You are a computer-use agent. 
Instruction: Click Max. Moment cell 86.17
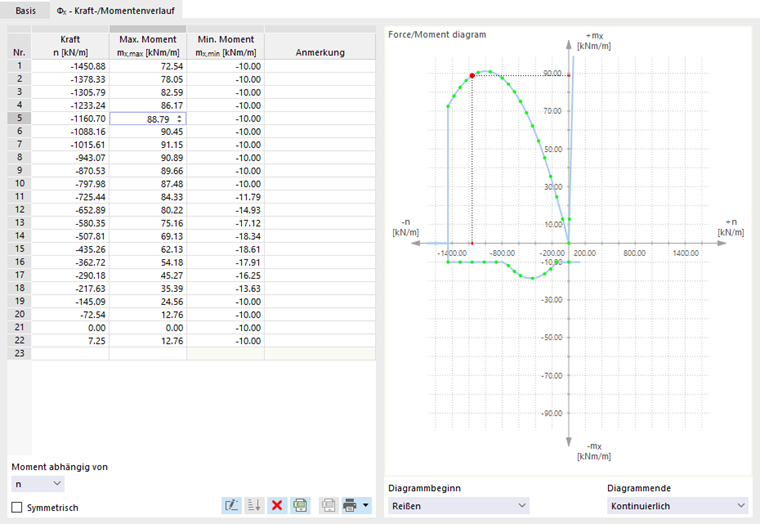[x=148, y=106]
